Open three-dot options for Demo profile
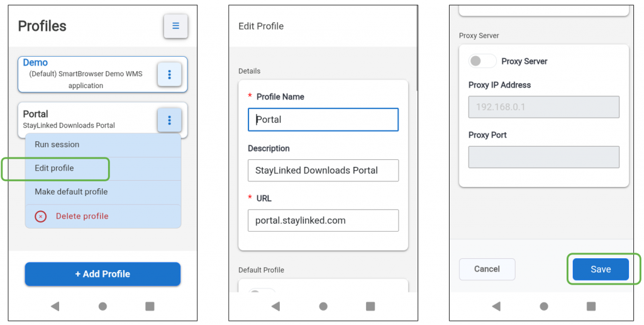The height and width of the screenshot is (325, 644). click(169, 74)
